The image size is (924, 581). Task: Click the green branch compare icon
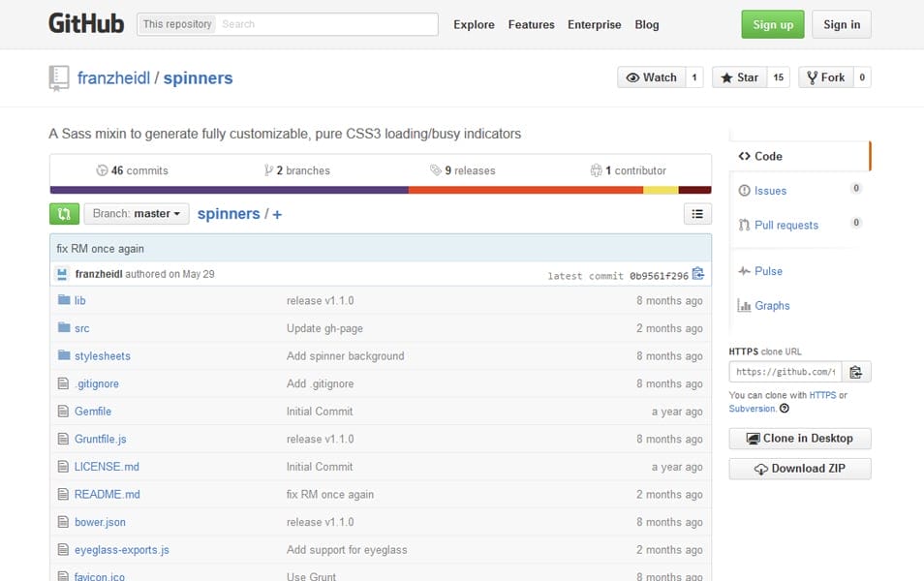point(64,213)
